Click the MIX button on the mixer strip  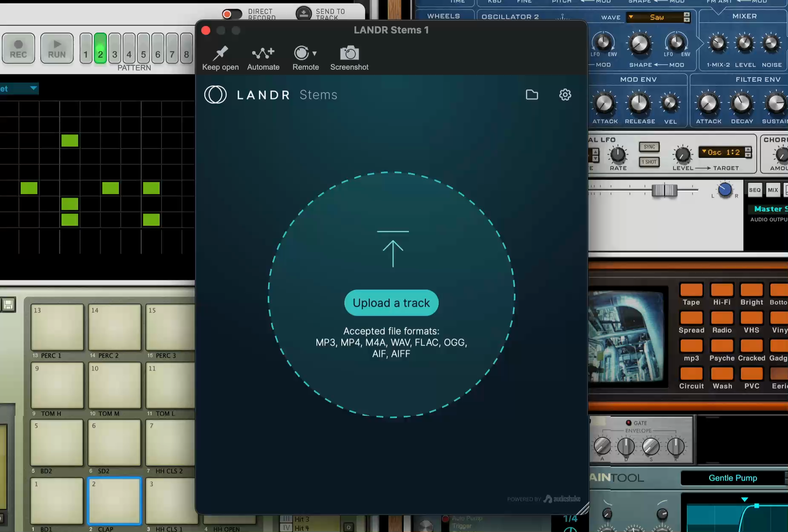pyautogui.click(x=773, y=190)
